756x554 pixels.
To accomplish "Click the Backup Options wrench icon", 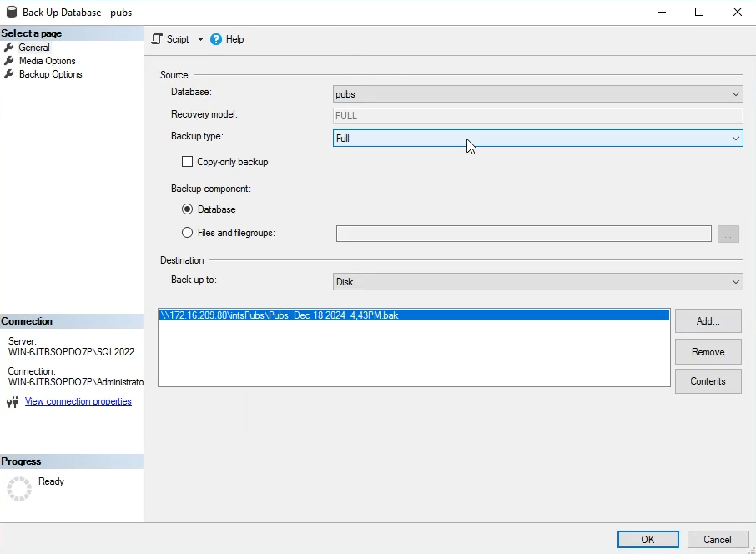I will (8, 74).
